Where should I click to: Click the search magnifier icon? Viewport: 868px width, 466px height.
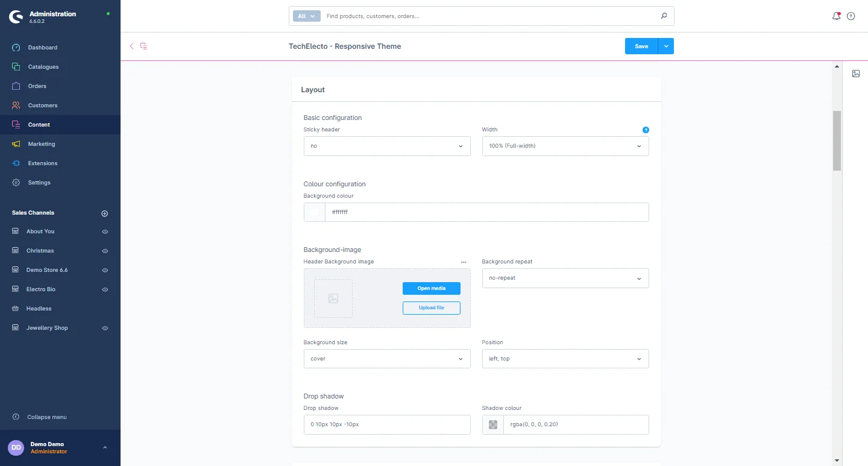[x=664, y=16]
